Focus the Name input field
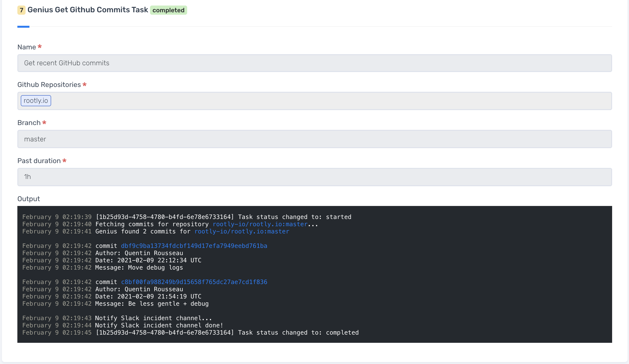The height and width of the screenshot is (364, 629). [x=314, y=63]
